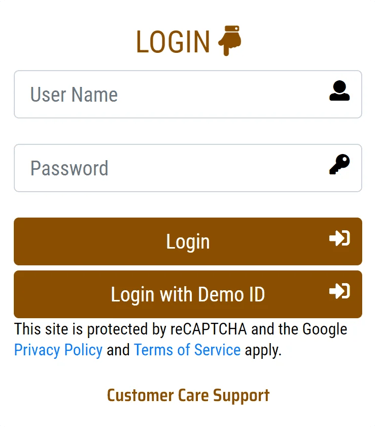Screen dimensions: 375x427
Task: Focus the User Name input field
Action: 188,94
